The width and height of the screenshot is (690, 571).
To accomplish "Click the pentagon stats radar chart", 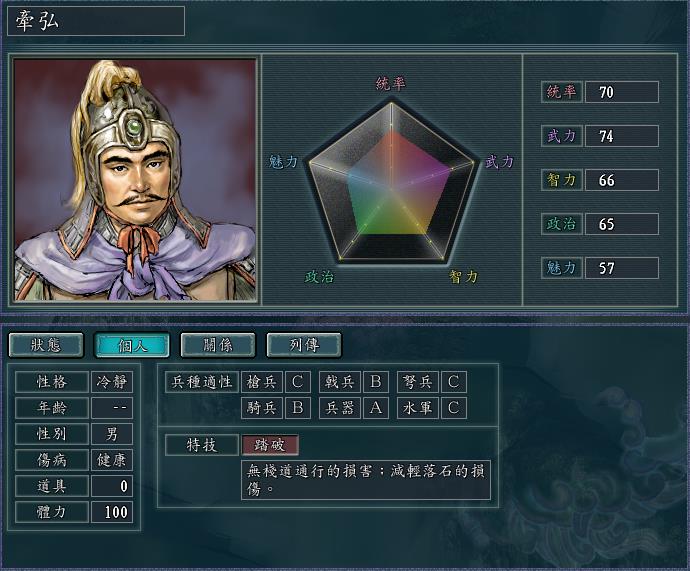I will click(391, 182).
